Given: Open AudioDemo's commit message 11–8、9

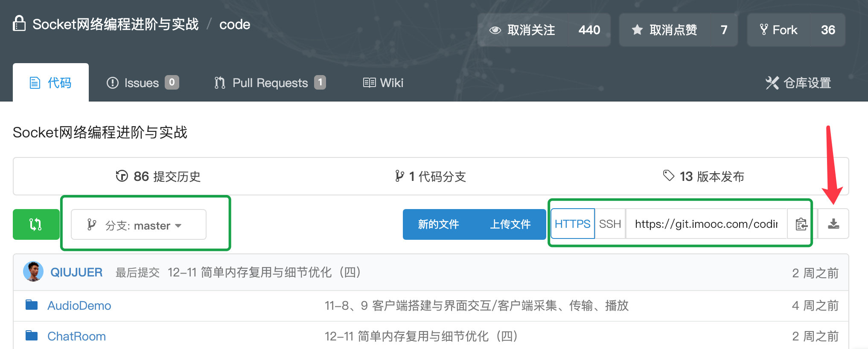Looking at the screenshot, I should click(x=477, y=305).
